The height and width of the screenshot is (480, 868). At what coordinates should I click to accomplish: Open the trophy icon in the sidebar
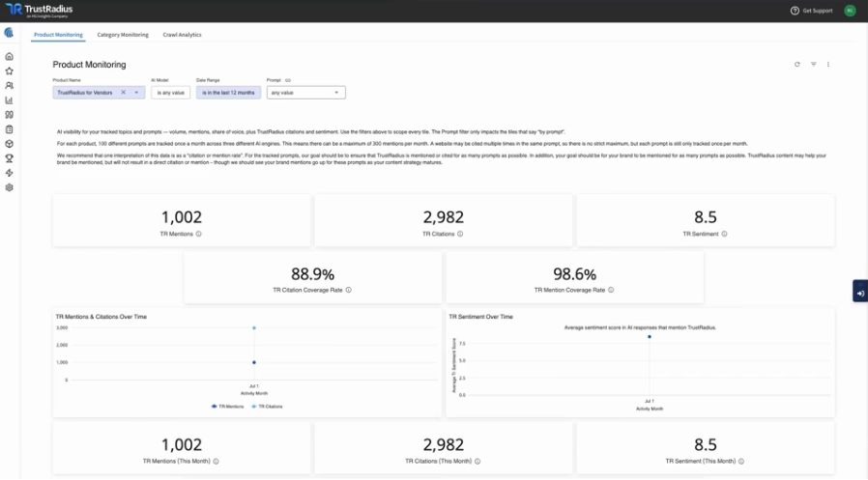9,158
